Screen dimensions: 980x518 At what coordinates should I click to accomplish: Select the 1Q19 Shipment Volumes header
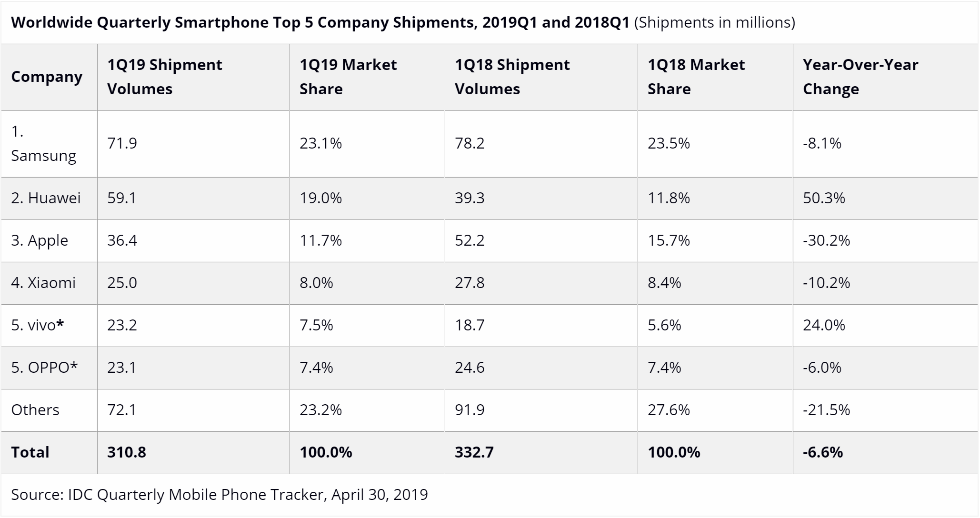[x=164, y=77]
